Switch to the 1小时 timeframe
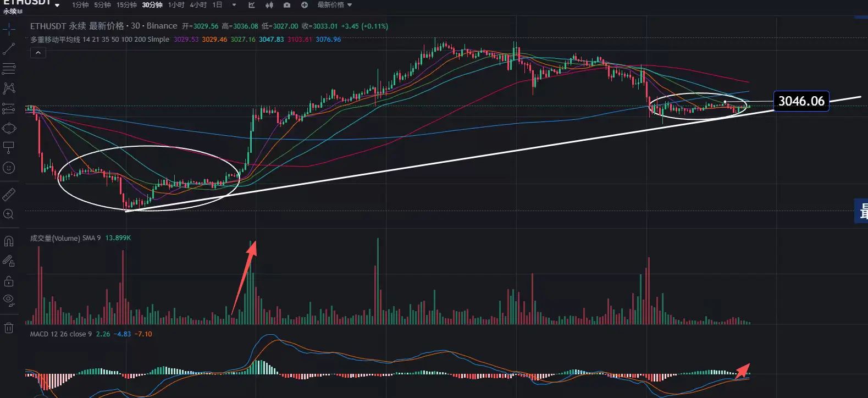868x398 pixels. point(176,5)
